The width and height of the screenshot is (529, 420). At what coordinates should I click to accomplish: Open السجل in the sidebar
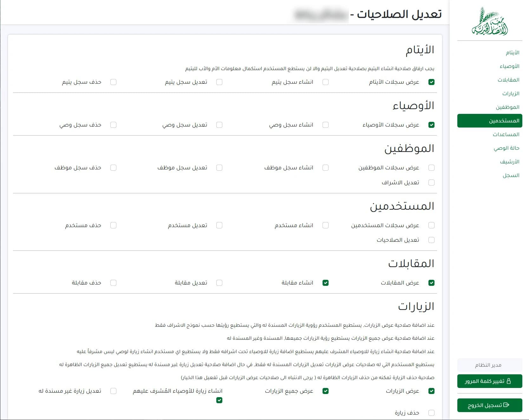[511, 175]
